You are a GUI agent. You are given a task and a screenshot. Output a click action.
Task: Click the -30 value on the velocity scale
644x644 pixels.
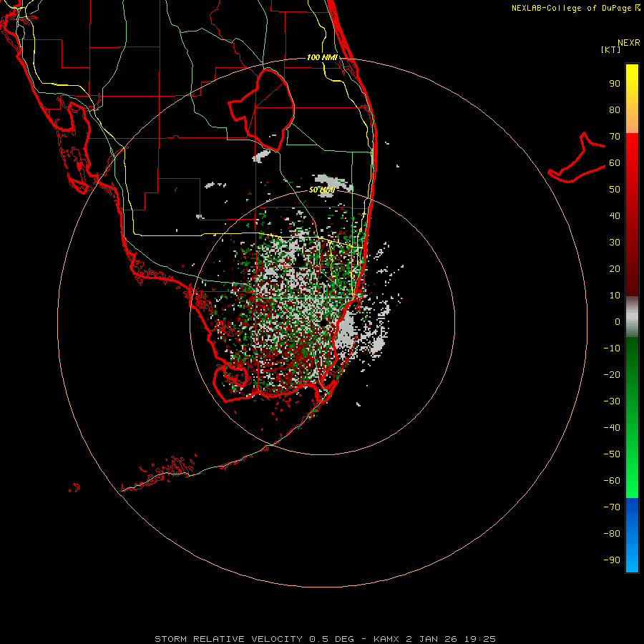click(612, 401)
